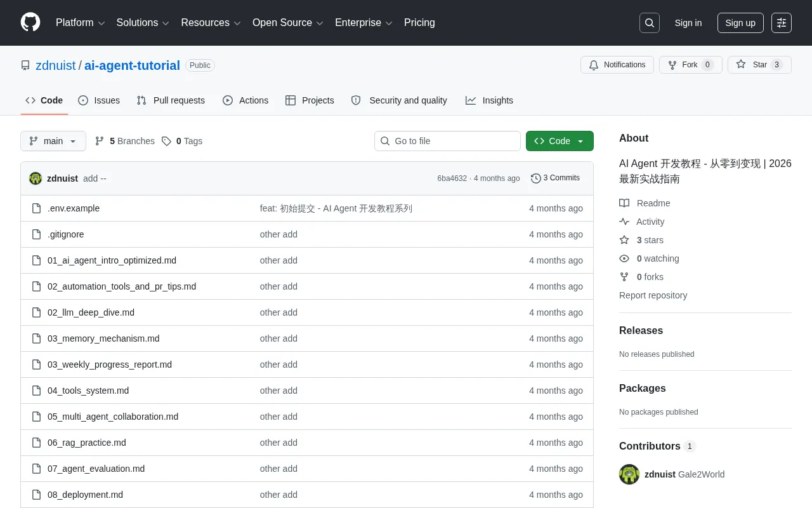Switch to the Insights tab
The width and height of the screenshot is (812, 508).
[489, 100]
